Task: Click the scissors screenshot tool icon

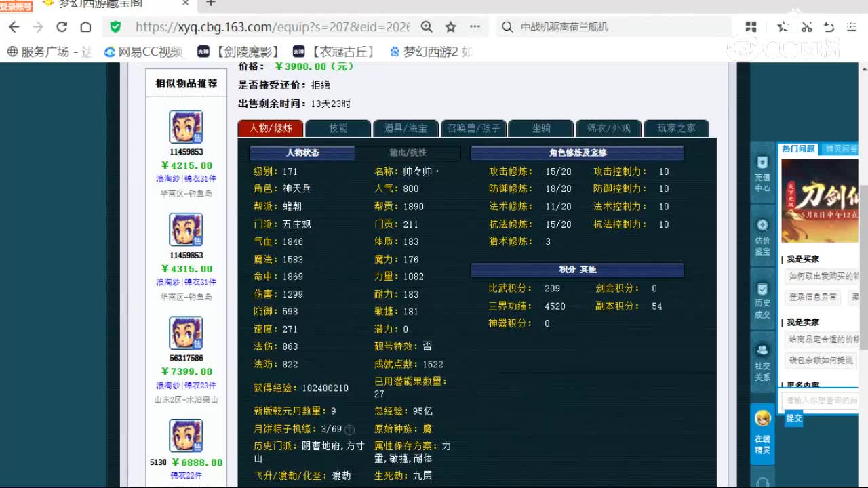Action: pyautogui.click(x=806, y=27)
